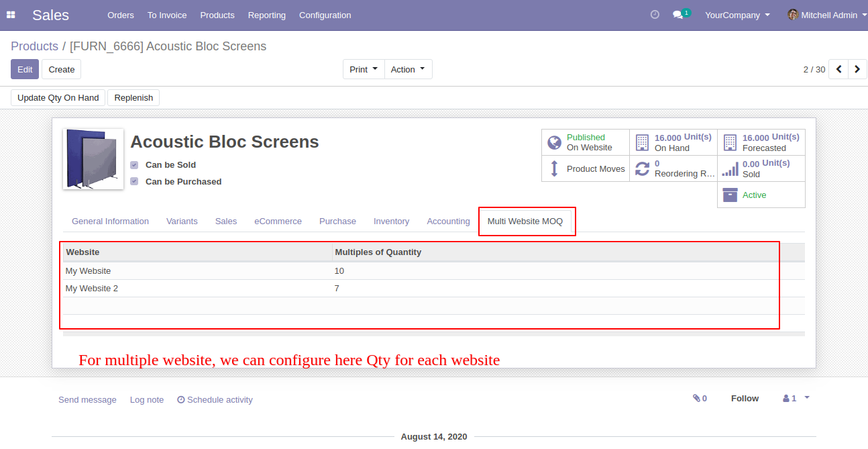
Task: Open the Reporting menu
Action: pos(266,15)
